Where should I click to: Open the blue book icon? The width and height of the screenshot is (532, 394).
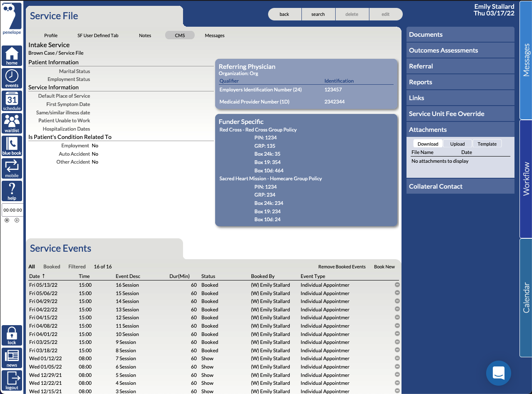coord(12,146)
